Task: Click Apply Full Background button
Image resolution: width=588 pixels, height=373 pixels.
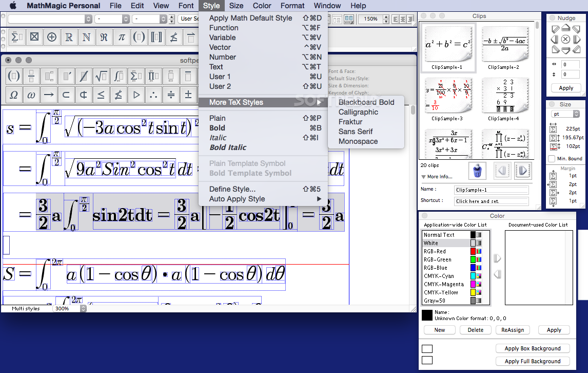Action: [x=533, y=361]
